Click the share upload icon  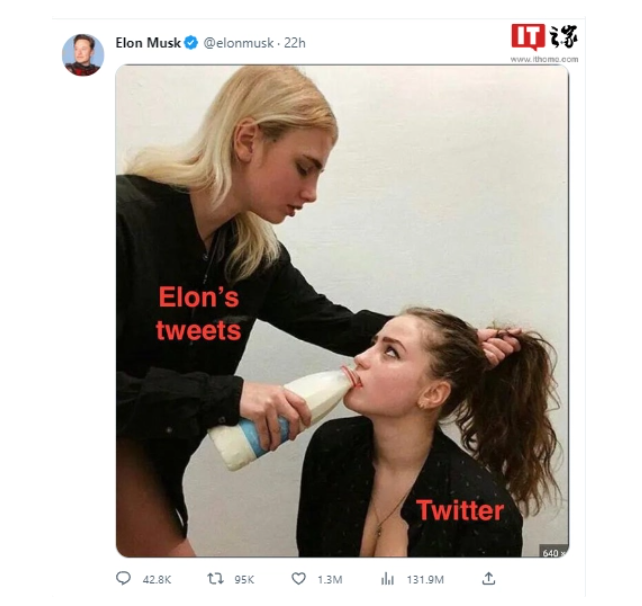click(488, 578)
